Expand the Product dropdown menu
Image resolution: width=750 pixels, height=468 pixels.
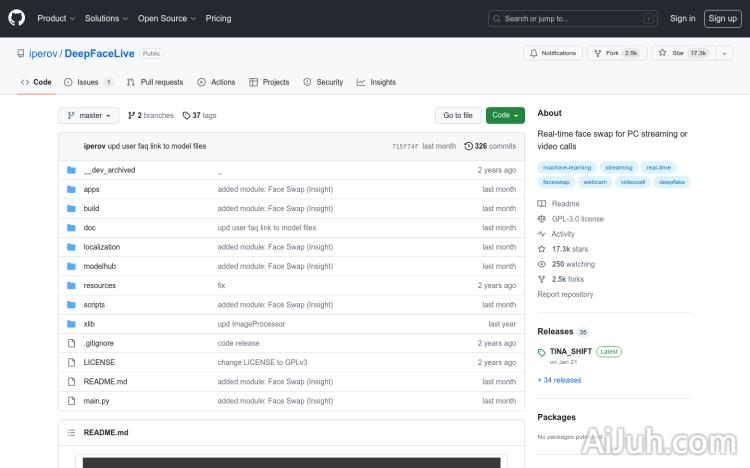click(55, 18)
